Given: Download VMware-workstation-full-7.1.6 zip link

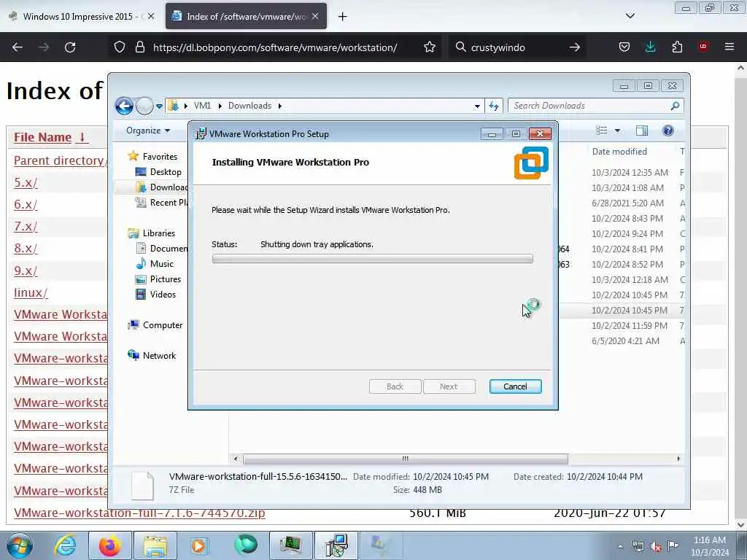Looking at the screenshot, I should pyautogui.click(x=139, y=513).
